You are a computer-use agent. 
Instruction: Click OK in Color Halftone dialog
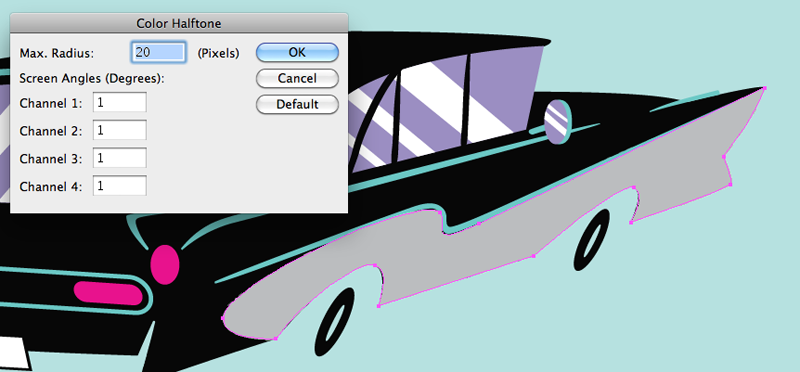point(297,52)
